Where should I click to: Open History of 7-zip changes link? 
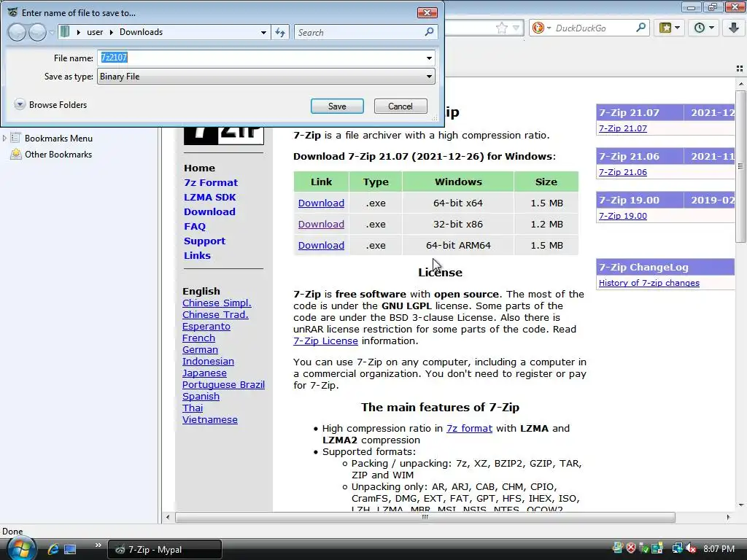649,283
